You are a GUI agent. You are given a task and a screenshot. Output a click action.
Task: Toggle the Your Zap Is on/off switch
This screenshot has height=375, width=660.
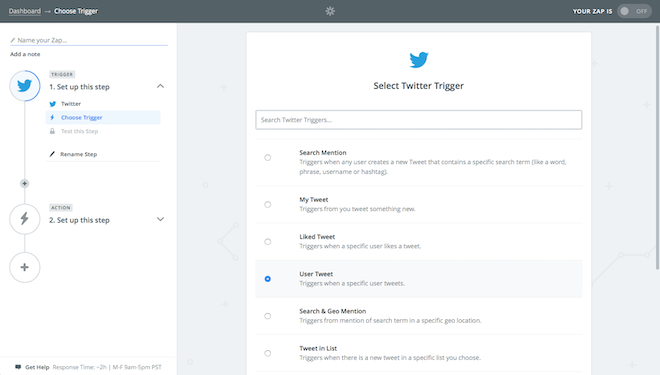634,11
